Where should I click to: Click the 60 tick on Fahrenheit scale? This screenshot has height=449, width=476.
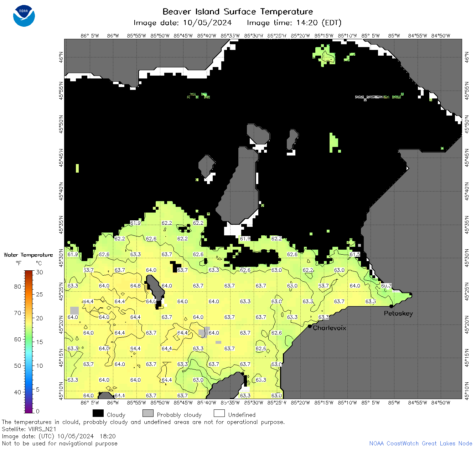[x=17, y=339]
